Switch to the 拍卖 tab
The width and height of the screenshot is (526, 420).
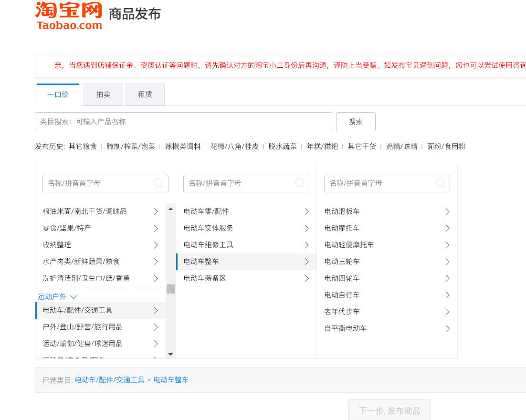point(103,94)
